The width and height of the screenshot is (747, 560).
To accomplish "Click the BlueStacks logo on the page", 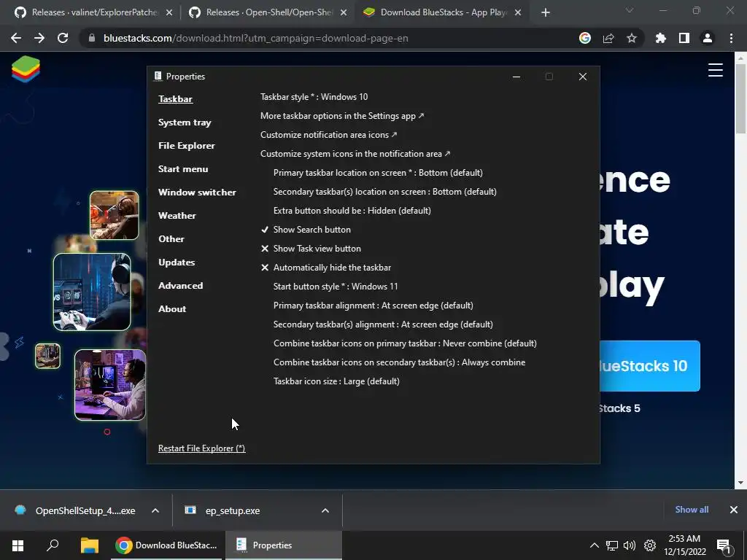I will (x=26, y=69).
